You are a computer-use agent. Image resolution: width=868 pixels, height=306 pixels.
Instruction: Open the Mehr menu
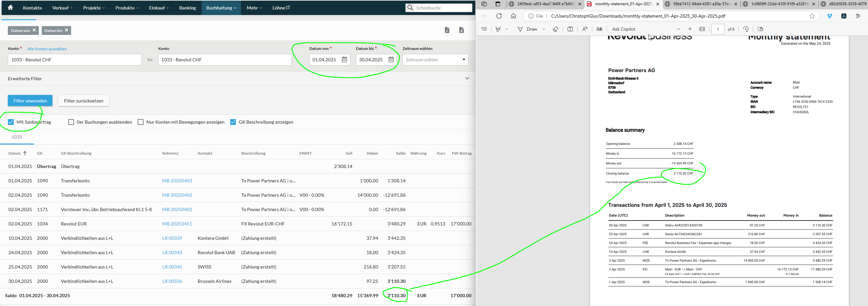click(254, 8)
